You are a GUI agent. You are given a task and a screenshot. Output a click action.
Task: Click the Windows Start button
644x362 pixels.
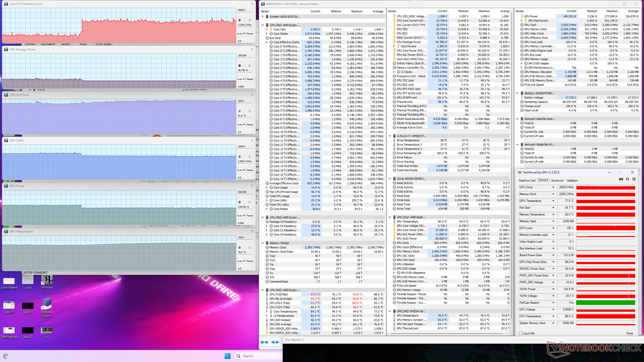227,356
